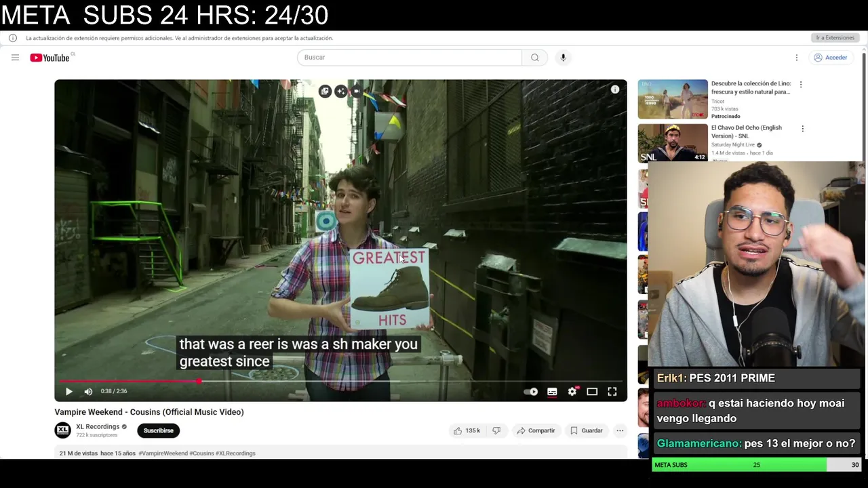Open the XL Recordings channel name link
This screenshot has width=868, height=488.
point(98,427)
